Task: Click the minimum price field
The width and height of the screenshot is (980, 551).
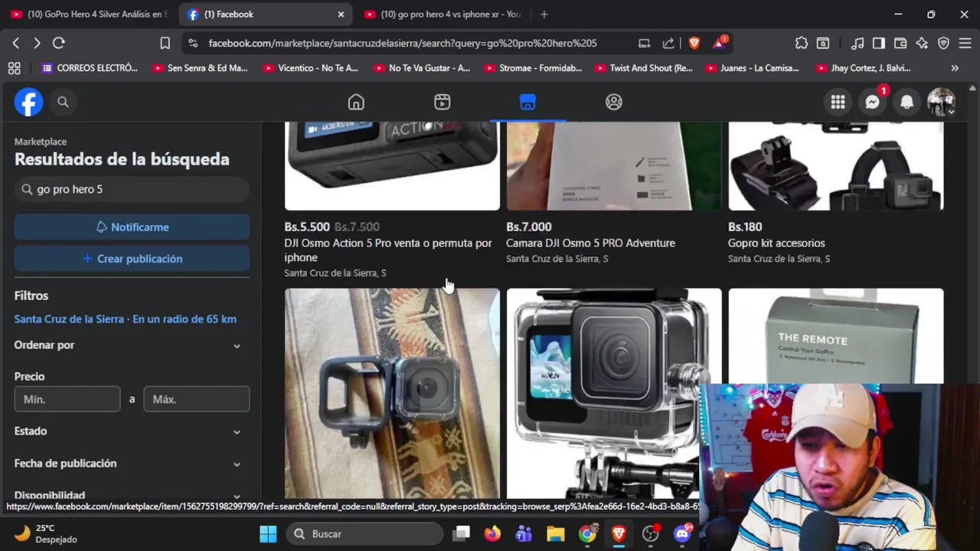Action: point(67,399)
